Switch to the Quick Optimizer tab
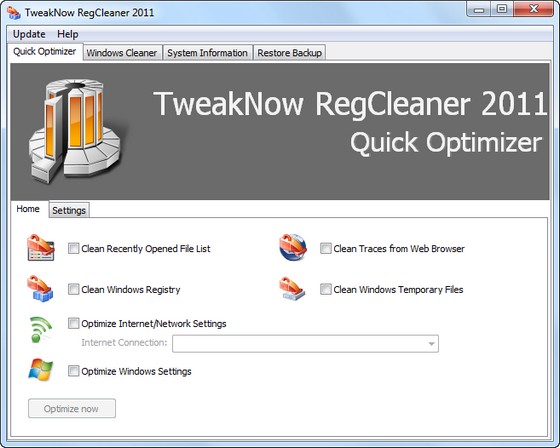The height and width of the screenshot is (448, 560). click(45, 51)
